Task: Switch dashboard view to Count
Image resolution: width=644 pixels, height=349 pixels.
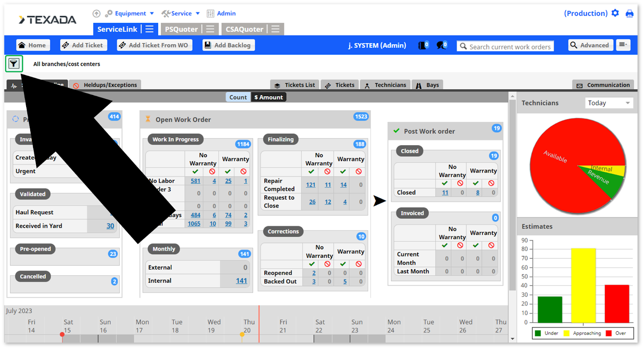Action: [238, 97]
